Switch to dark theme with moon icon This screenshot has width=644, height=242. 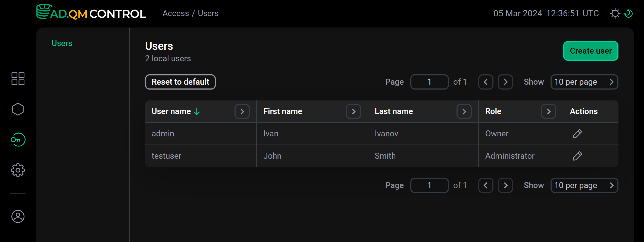click(629, 13)
